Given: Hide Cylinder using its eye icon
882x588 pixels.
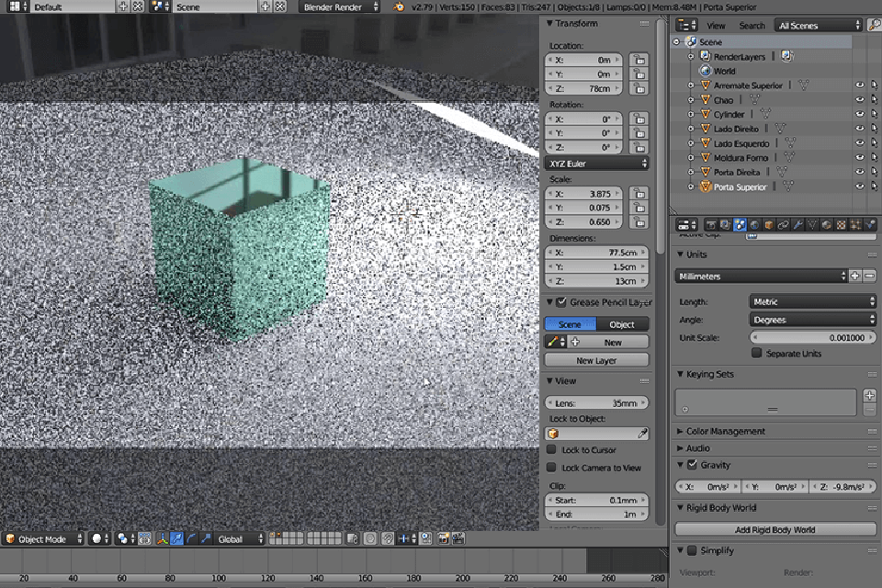Looking at the screenshot, I should click(860, 114).
